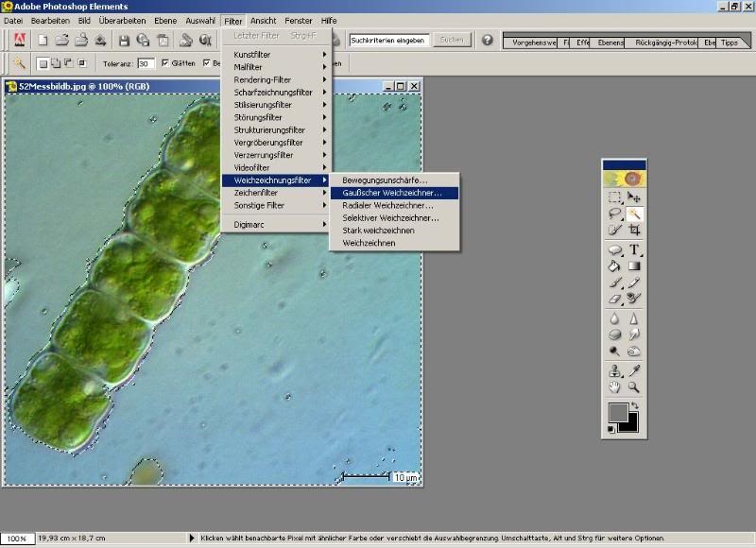The image size is (756, 548).
Task: Pick the Lasso tool
Action: 615,214
